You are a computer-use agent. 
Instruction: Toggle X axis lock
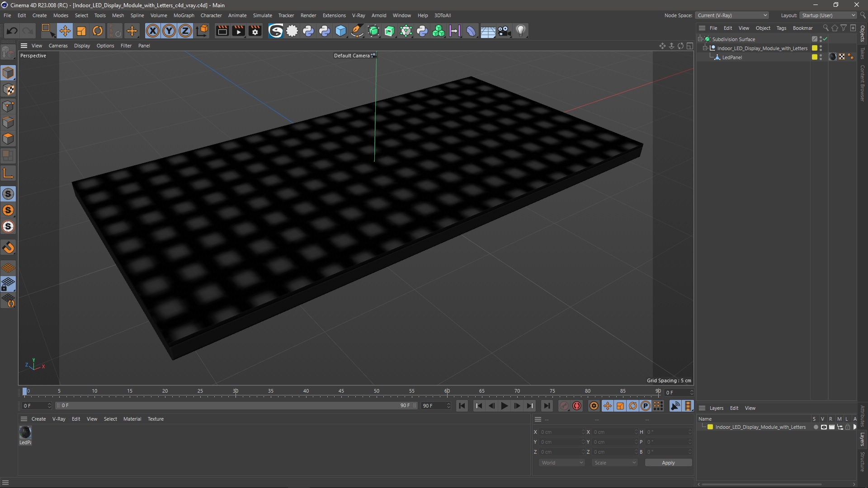pyautogui.click(x=153, y=31)
